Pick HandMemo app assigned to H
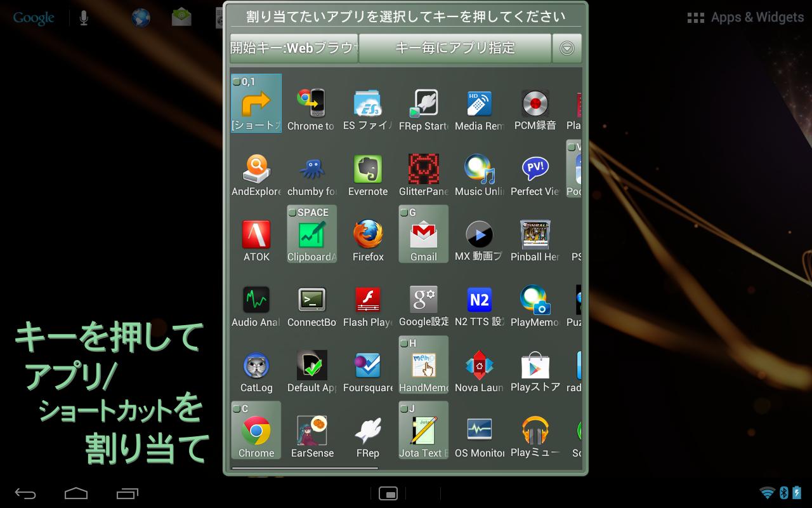This screenshot has width=812, height=508. coord(424,365)
